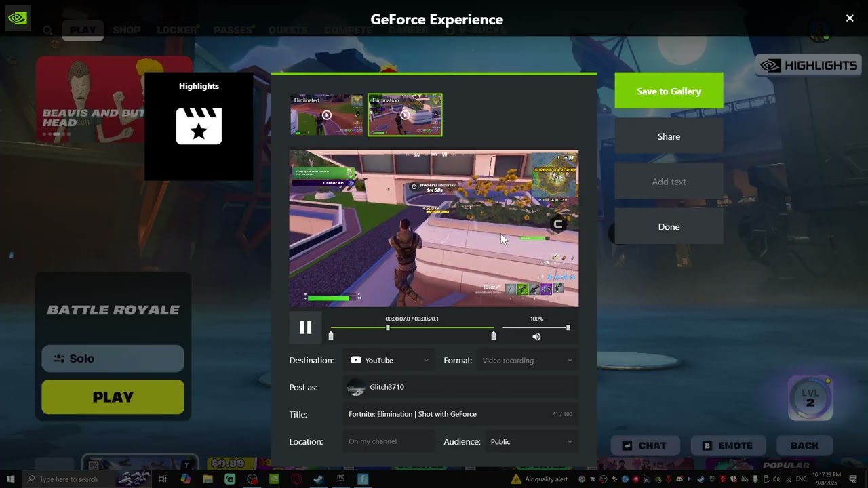Click the video preview frame
Screen dimensions: 868x488
(434, 228)
